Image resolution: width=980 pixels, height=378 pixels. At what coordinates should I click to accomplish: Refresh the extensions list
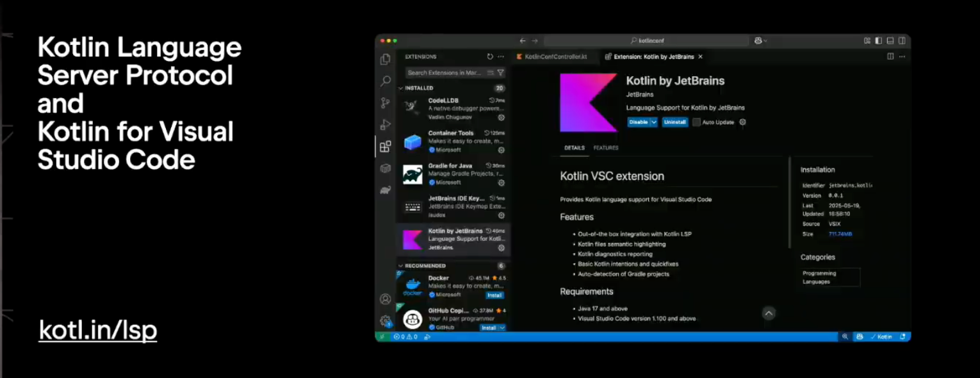tap(490, 56)
